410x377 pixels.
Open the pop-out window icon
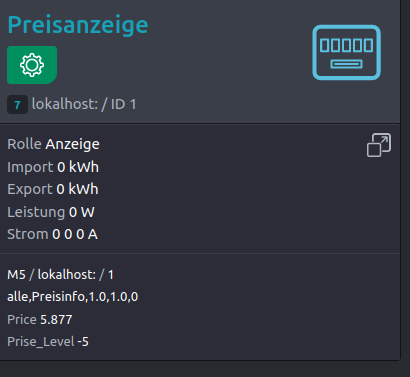[x=379, y=145]
